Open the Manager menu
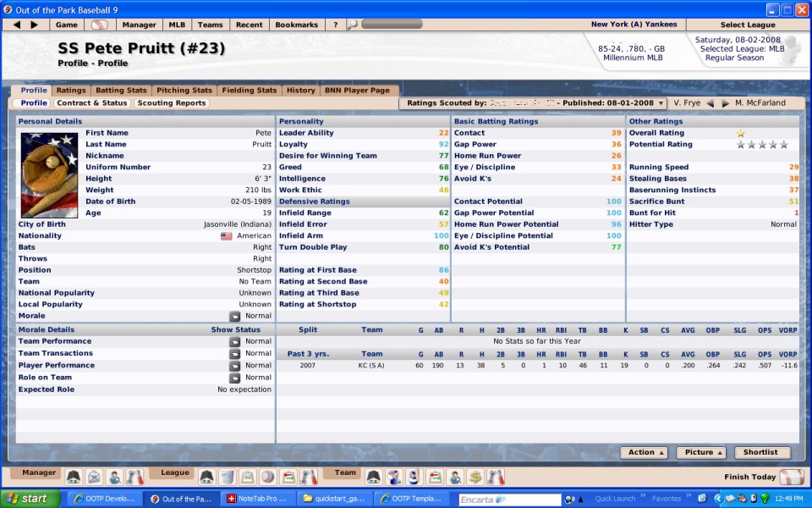 click(x=139, y=25)
